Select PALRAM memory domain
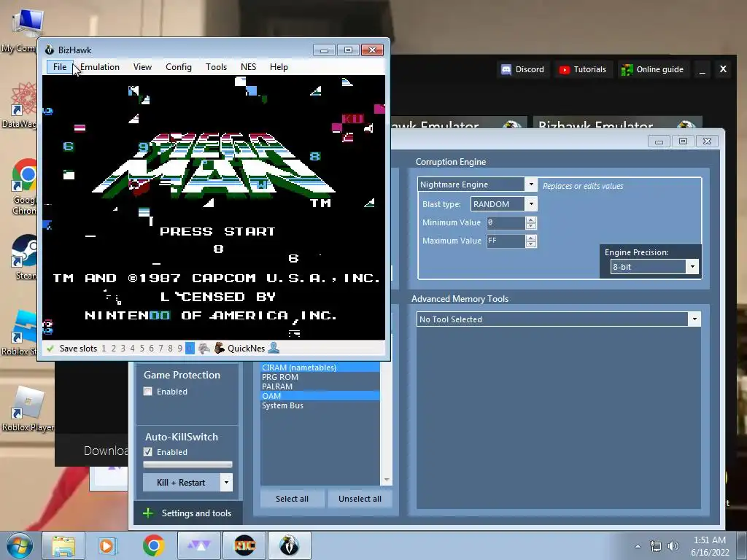Viewport: 747px width, 560px height. click(x=320, y=386)
